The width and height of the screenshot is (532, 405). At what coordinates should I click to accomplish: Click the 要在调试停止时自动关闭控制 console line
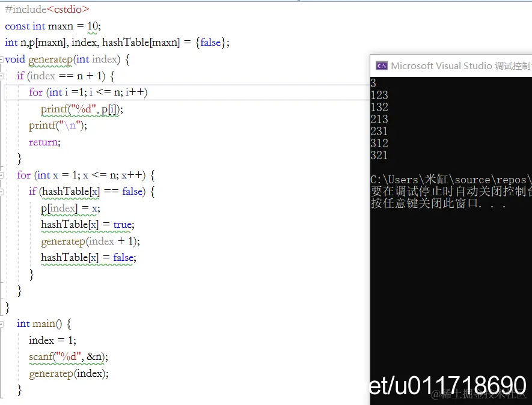451,191
